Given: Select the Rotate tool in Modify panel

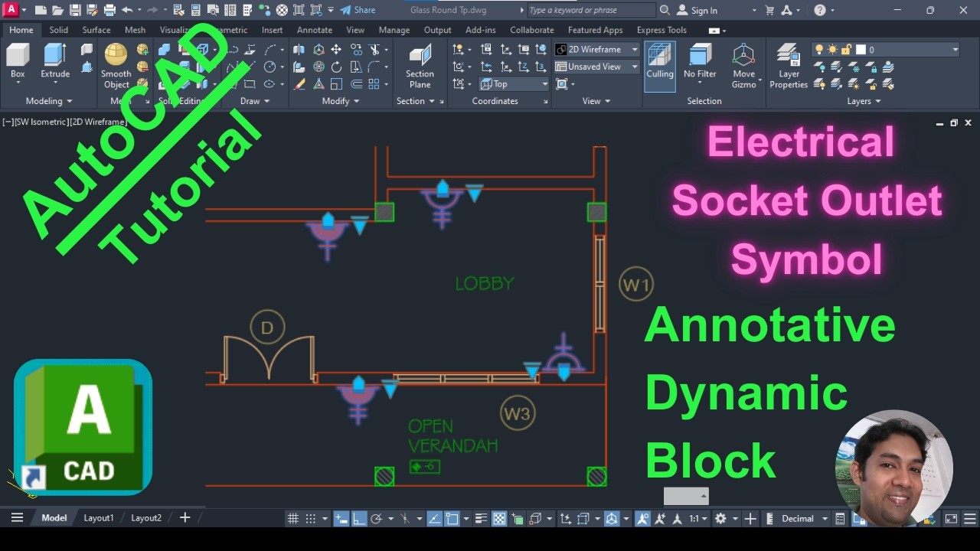Looking at the screenshot, I should [336, 67].
